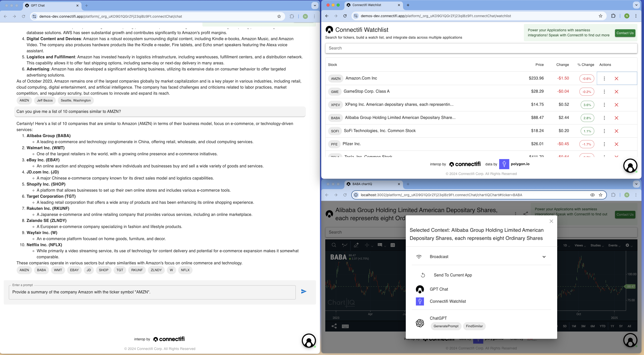Screen dimensions: 644x355
Task: Click Contact Us in the Watchlist window
Action: pos(625,33)
